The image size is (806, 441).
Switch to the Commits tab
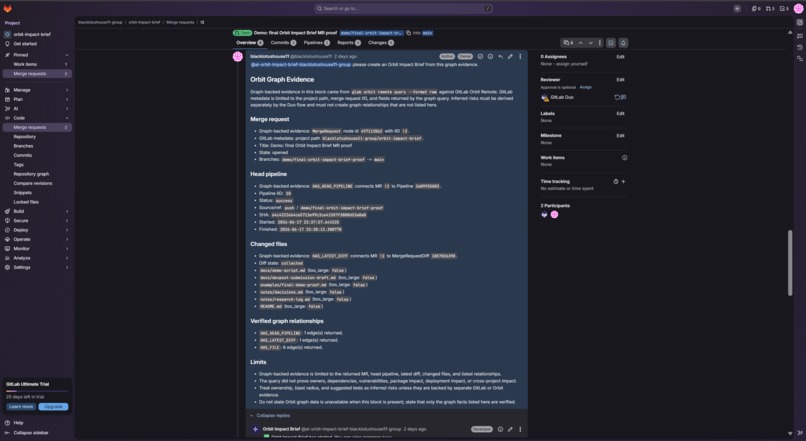pos(283,43)
